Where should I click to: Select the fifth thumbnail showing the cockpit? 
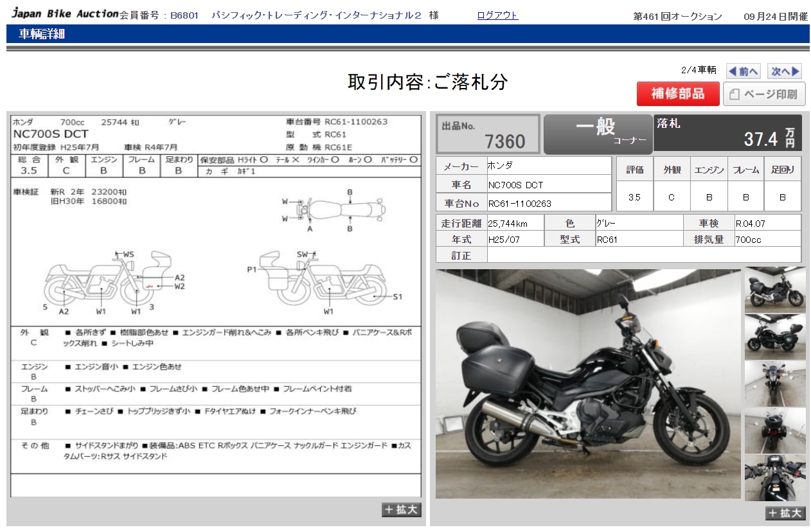coord(775,478)
